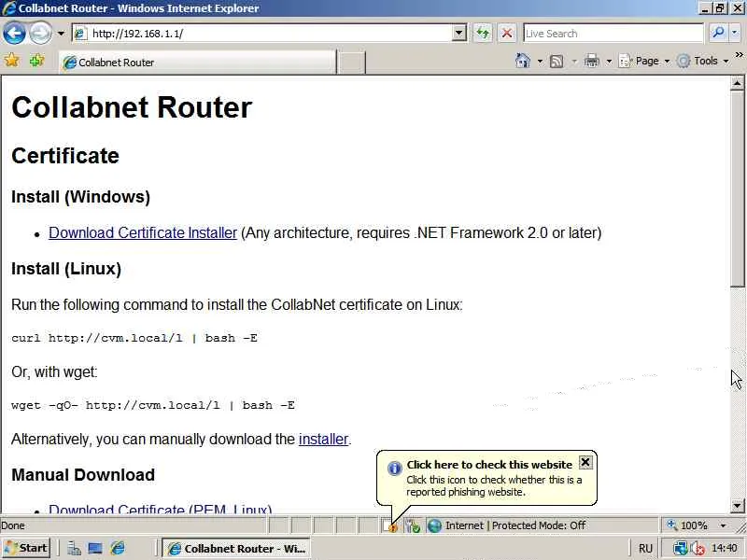Go back with the Back arrow button
The width and height of the screenshot is (747, 560).
coord(14,34)
